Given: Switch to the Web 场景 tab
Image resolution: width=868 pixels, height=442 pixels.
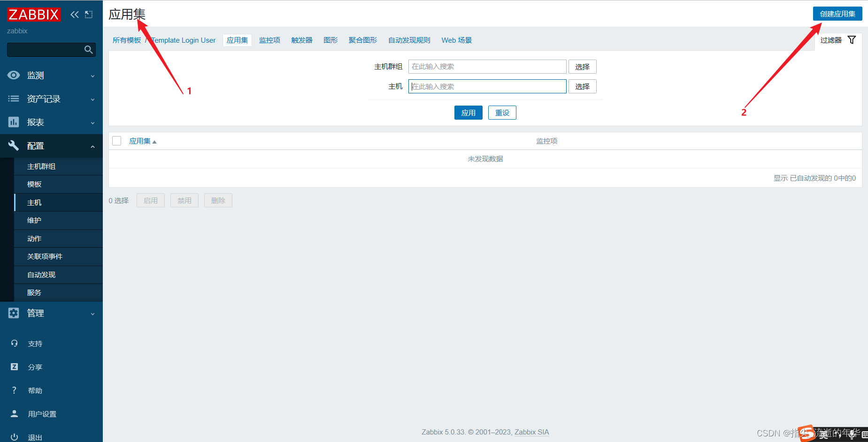Looking at the screenshot, I should point(457,40).
